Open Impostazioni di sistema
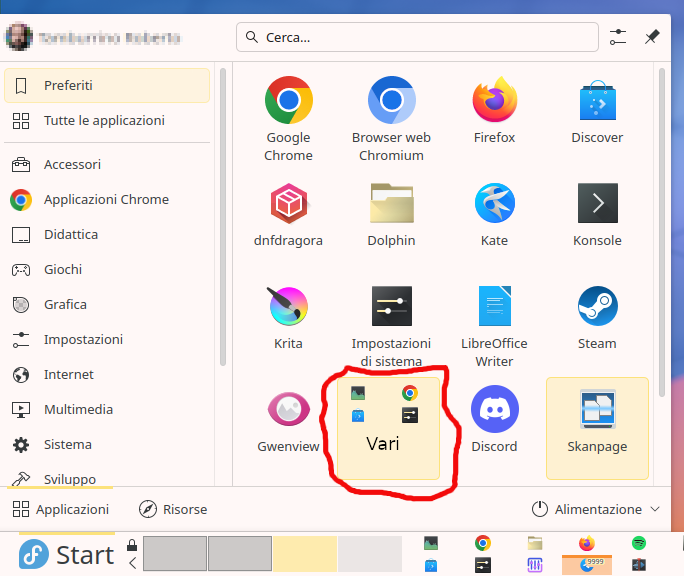The width and height of the screenshot is (684, 576). coord(391,325)
